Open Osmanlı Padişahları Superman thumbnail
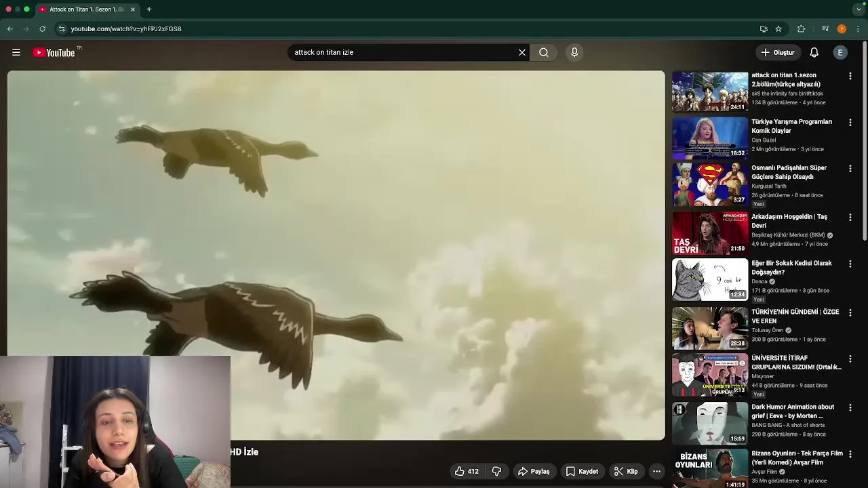 pos(710,184)
